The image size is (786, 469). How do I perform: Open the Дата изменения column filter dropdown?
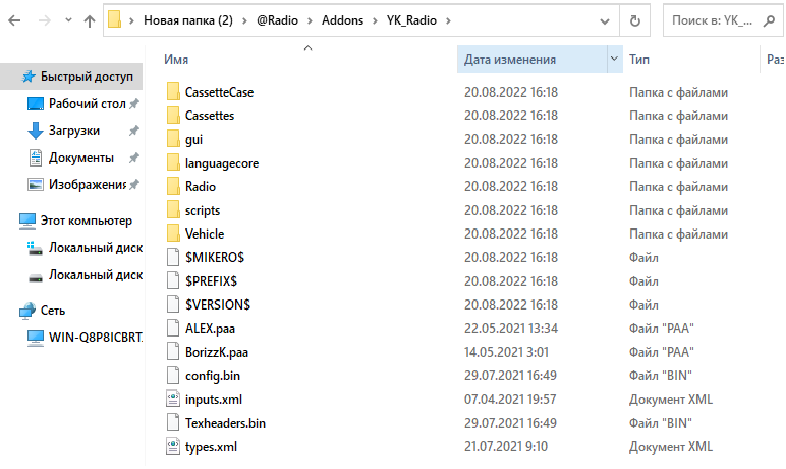[614, 59]
